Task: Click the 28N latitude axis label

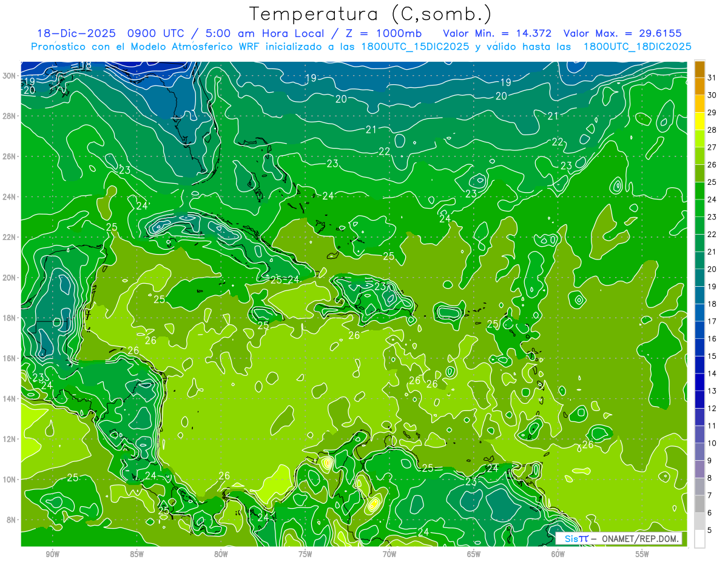Action: pos(9,116)
